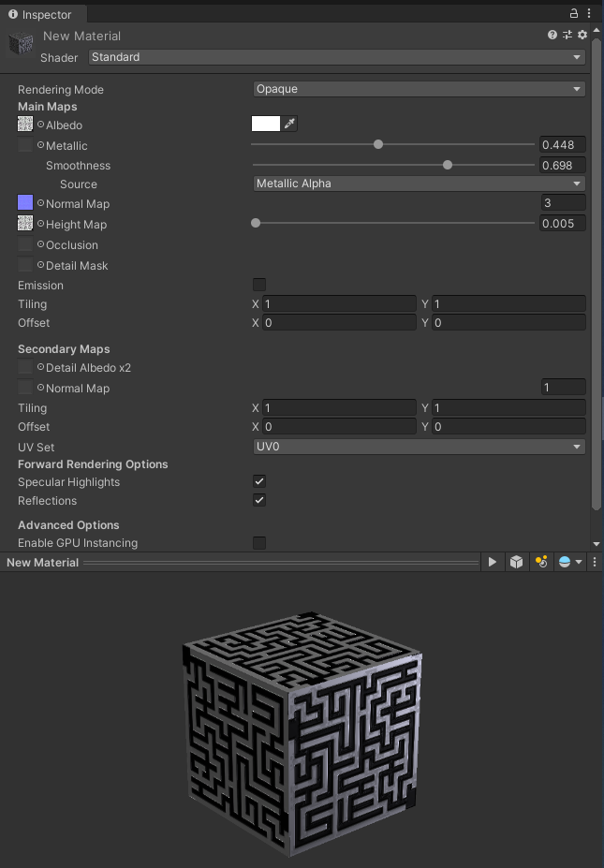Enable the Emission checkbox
Screen dimensions: 604x868
tap(259, 285)
